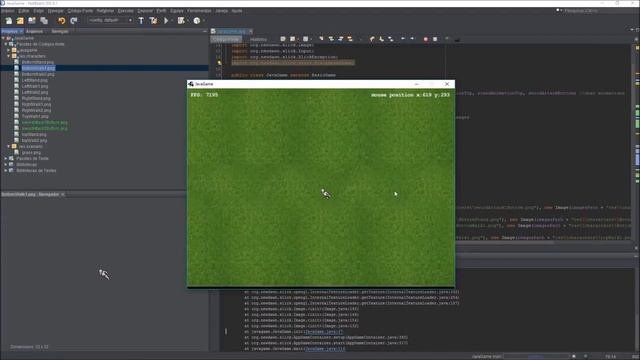Image resolution: width=640 pixels, height=360 pixels.
Task: Build the project with the hammer icon
Action: point(141,20)
